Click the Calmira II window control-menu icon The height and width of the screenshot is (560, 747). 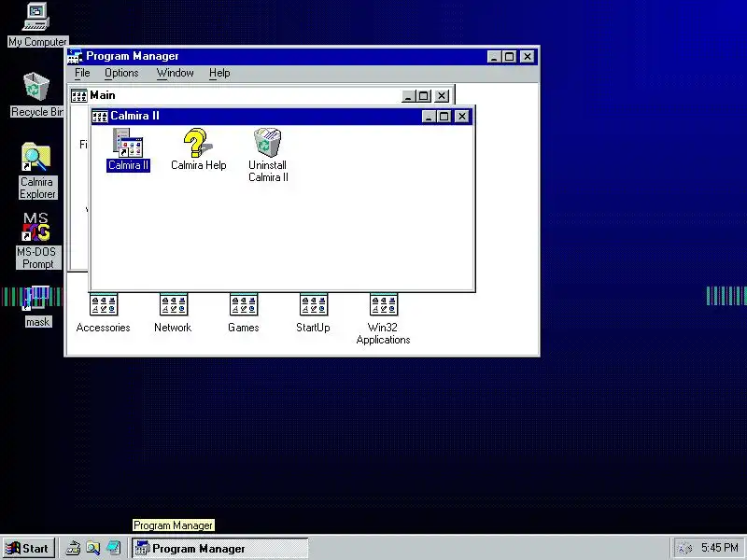point(100,116)
